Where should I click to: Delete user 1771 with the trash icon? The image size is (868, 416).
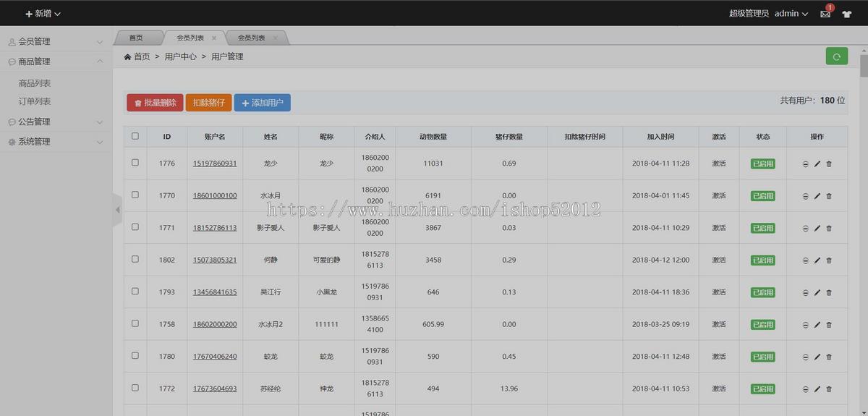[x=829, y=228]
